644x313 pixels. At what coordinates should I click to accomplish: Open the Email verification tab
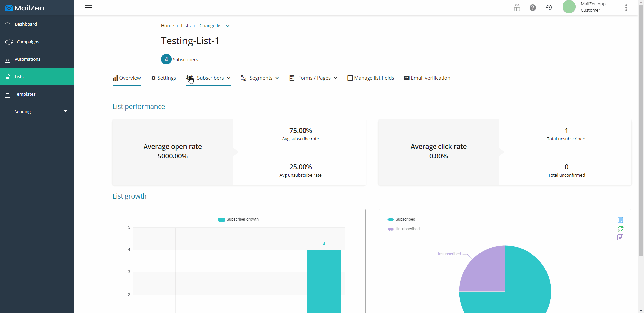click(x=427, y=78)
